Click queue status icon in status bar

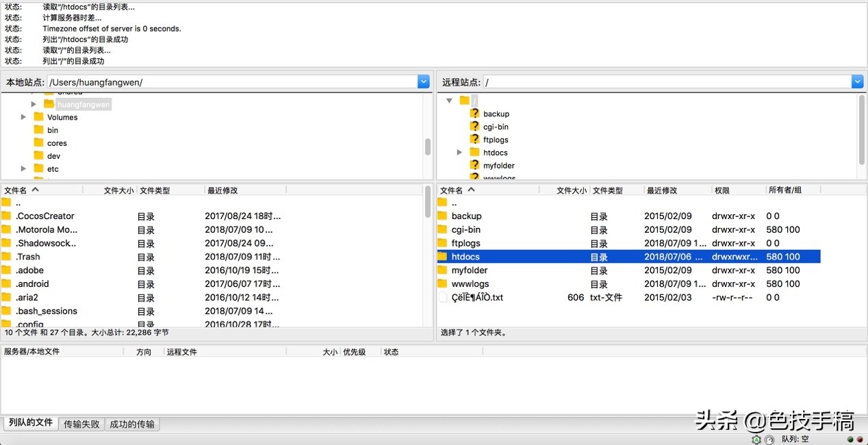[769, 439]
